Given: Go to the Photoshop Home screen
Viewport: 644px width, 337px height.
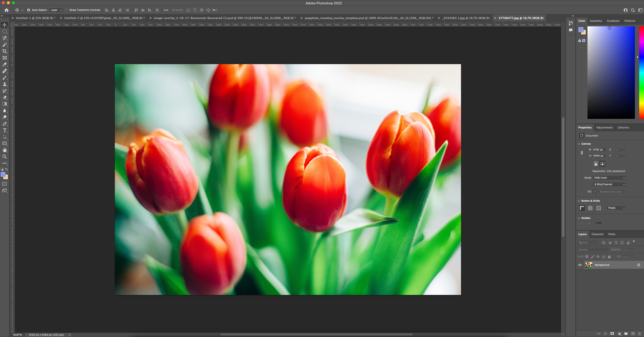Looking at the screenshot, I should [7, 10].
